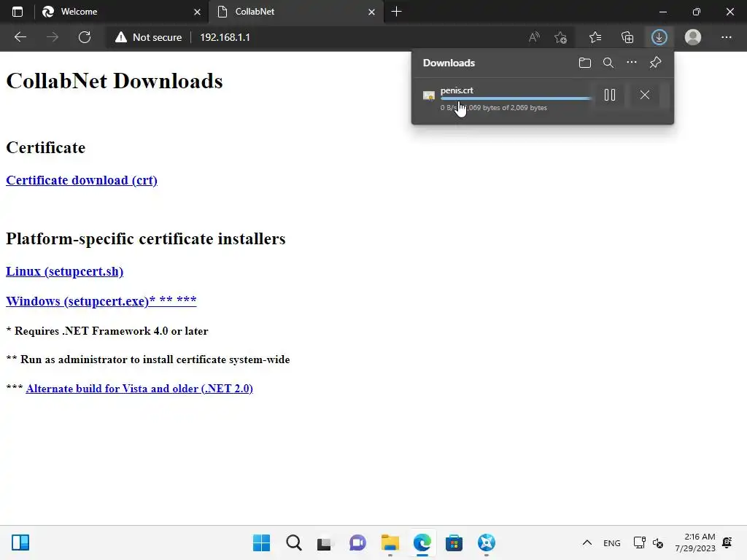Download the Linux setupcert.sh installer
Image resolution: width=747 pixels, height=560 pixels.
[65, 271]
